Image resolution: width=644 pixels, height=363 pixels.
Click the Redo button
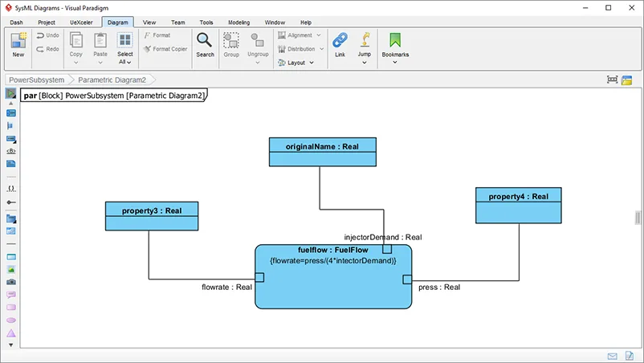[47, 49]
